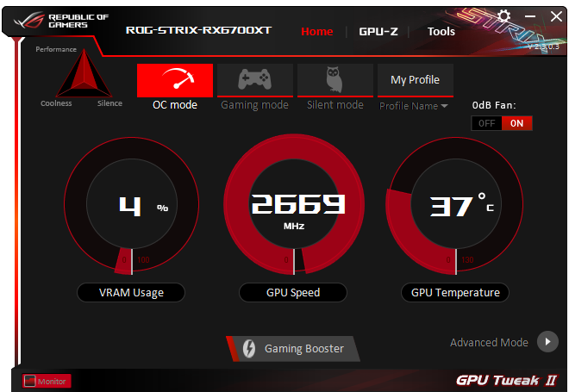Go to the Home tab
The image size is (569, 392).
point(316,32)
